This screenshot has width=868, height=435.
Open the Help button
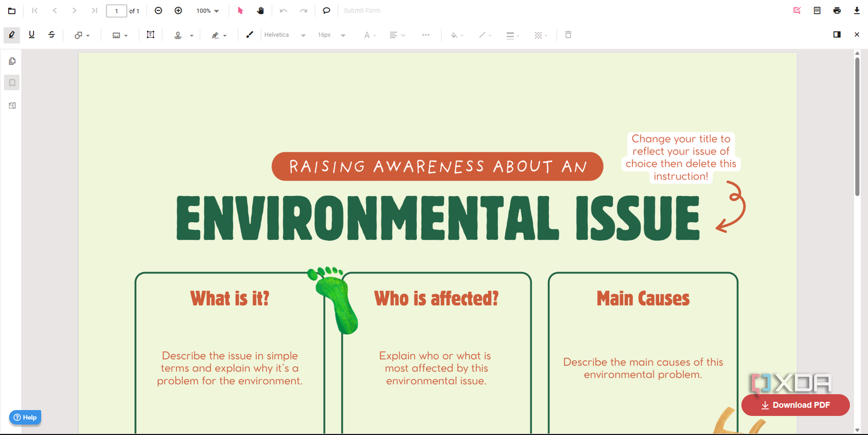pos(25,417)
